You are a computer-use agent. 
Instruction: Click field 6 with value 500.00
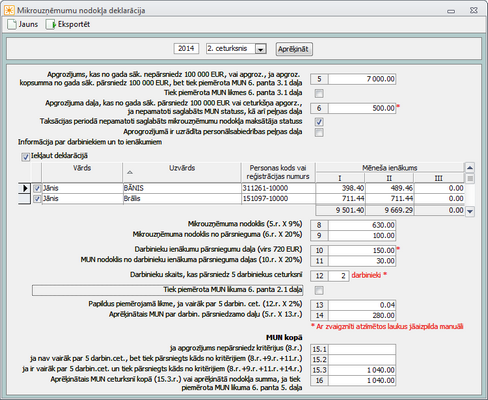pyautogui.click(x=362, y=108)
